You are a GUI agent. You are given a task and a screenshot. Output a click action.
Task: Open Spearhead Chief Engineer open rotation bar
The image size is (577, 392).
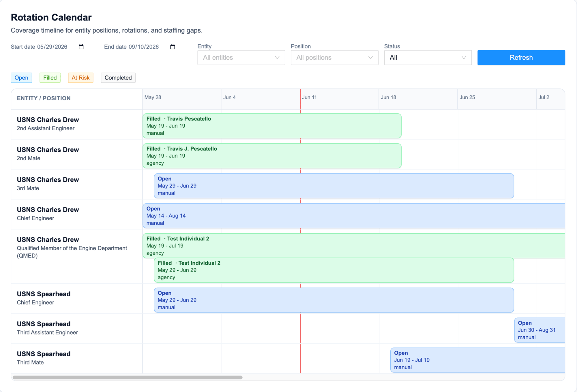click(x=334, y=300)
